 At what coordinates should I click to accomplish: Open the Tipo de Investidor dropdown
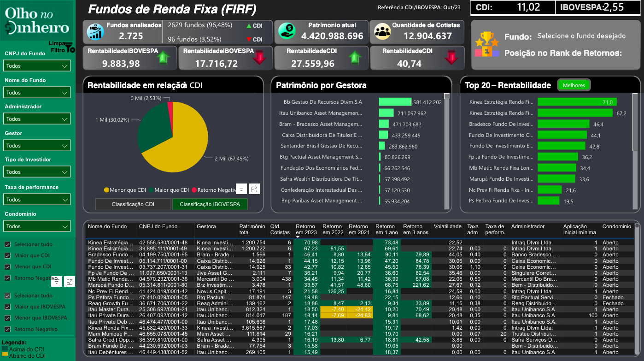point(36,172)
